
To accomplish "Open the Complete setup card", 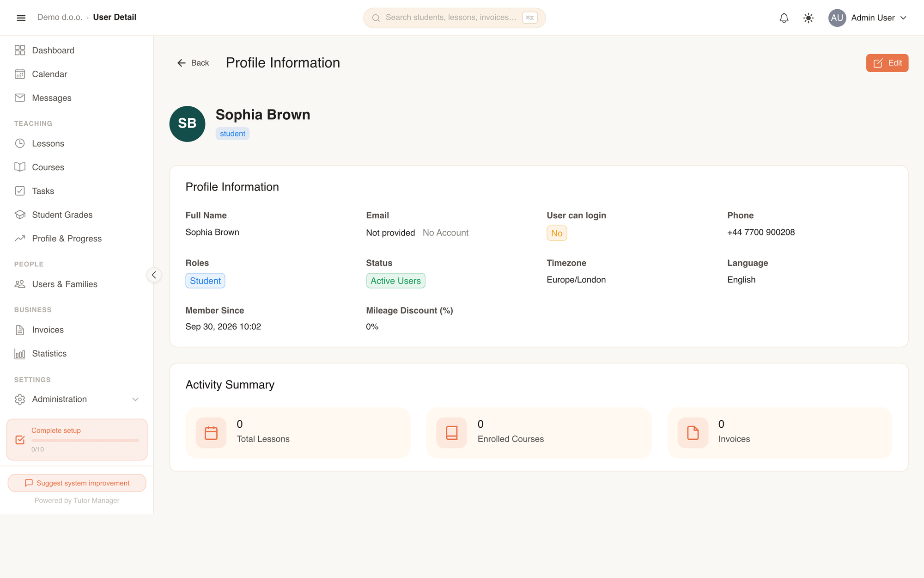I will 77,439.
